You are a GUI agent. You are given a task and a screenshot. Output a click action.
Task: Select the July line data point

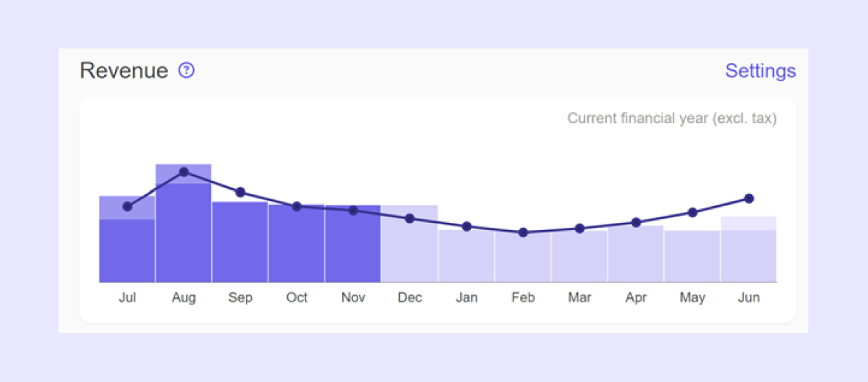point(127,206)
